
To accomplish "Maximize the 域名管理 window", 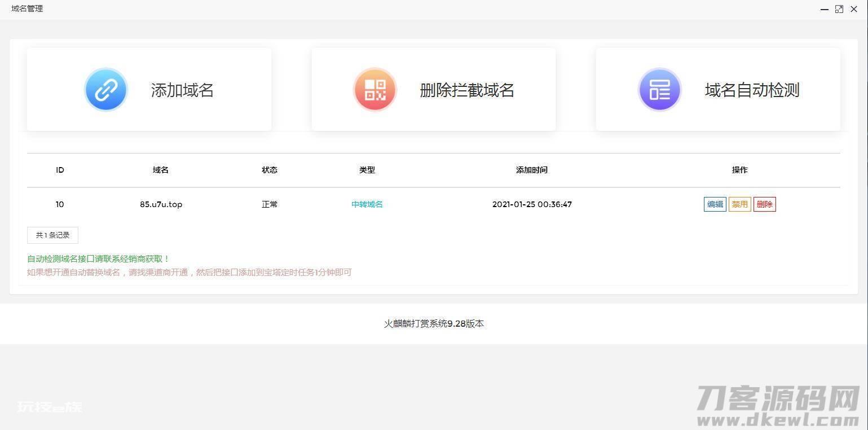I will (839, 9).
